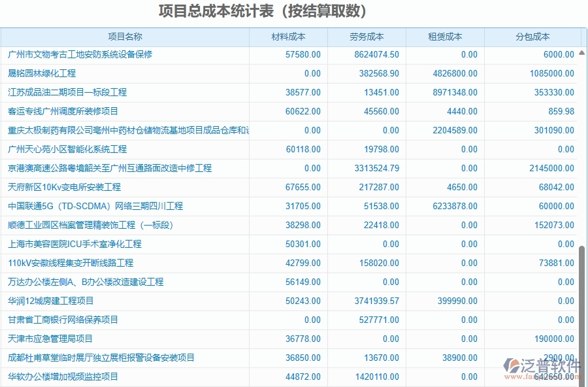Click the 项目名称 column header
Viewport: 588px width, 387px height.
pos(125,37)
